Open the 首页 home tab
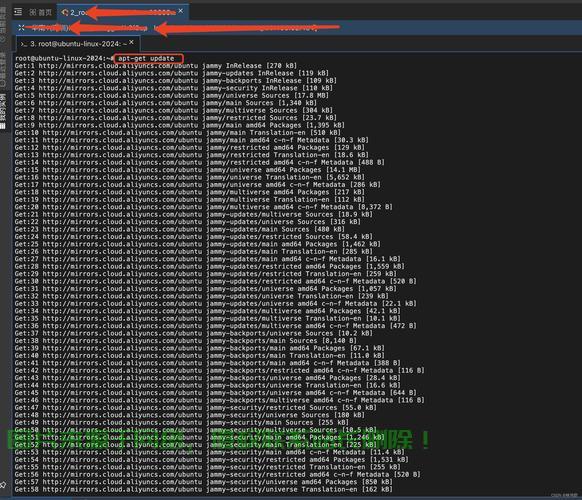582x500 pixels. click(x=41, y=13)
